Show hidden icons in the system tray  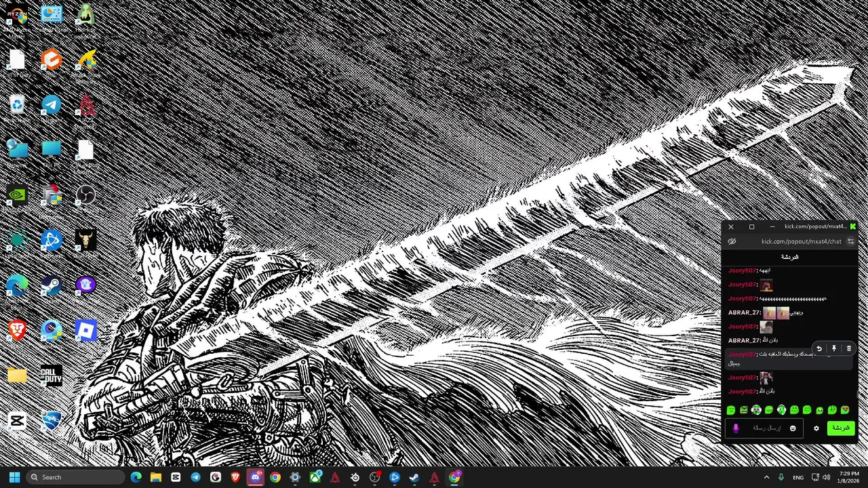766,477
